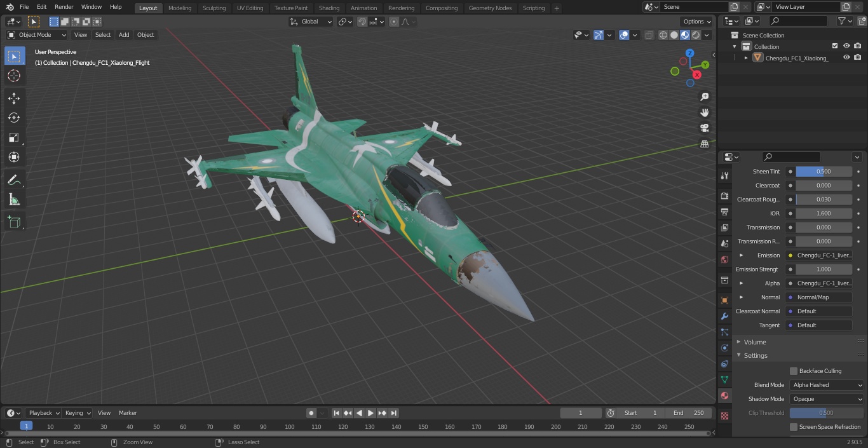Open the Object Data properties tab
This screenshot has width=868, height=448.
pyautogui.click(x=724, y=380)
